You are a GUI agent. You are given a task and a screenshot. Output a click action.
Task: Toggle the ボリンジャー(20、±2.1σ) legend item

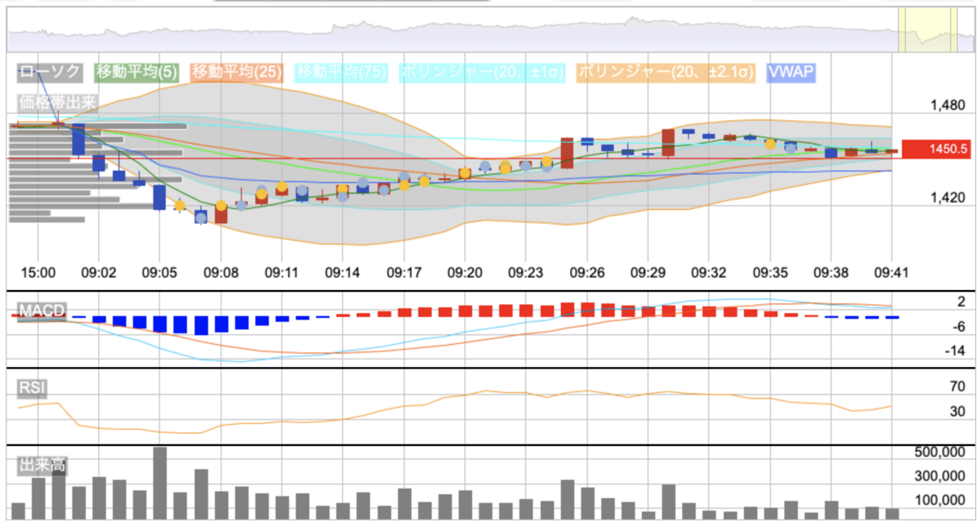tap(666, 72)
